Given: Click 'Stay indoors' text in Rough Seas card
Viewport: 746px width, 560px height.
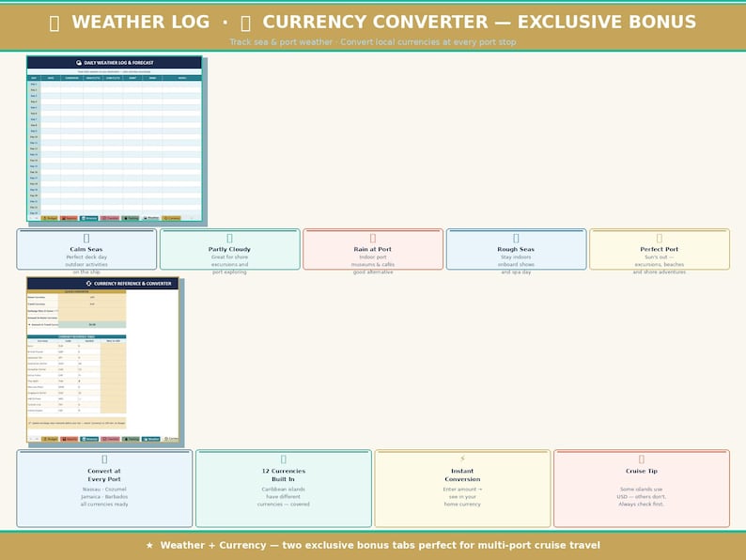Looking at the screenshot, I should 516,257.
